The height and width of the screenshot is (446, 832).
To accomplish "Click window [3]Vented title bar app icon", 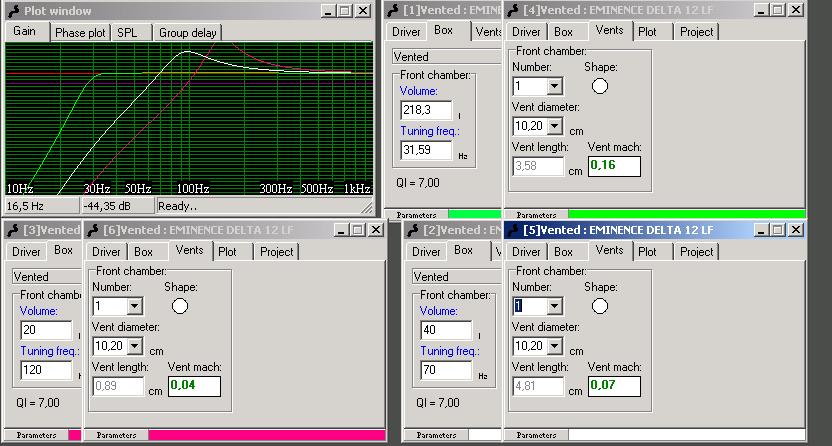I will click(x=13, y=230).
